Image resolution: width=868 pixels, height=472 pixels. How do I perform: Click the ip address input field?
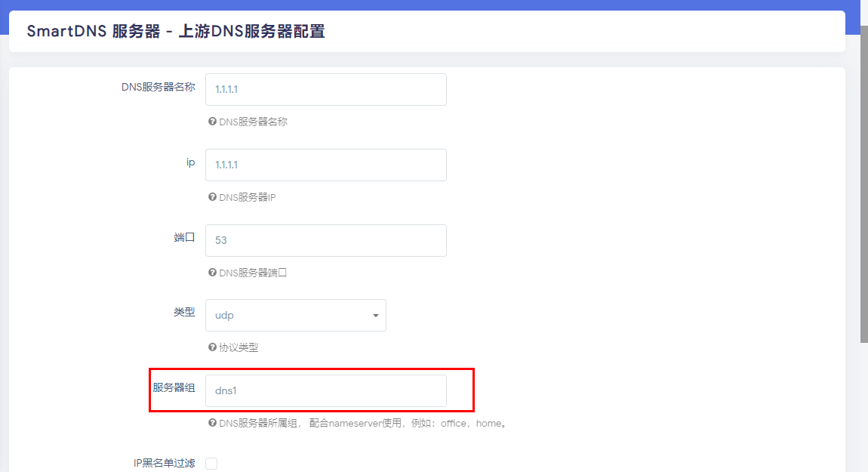coord(325,165)
